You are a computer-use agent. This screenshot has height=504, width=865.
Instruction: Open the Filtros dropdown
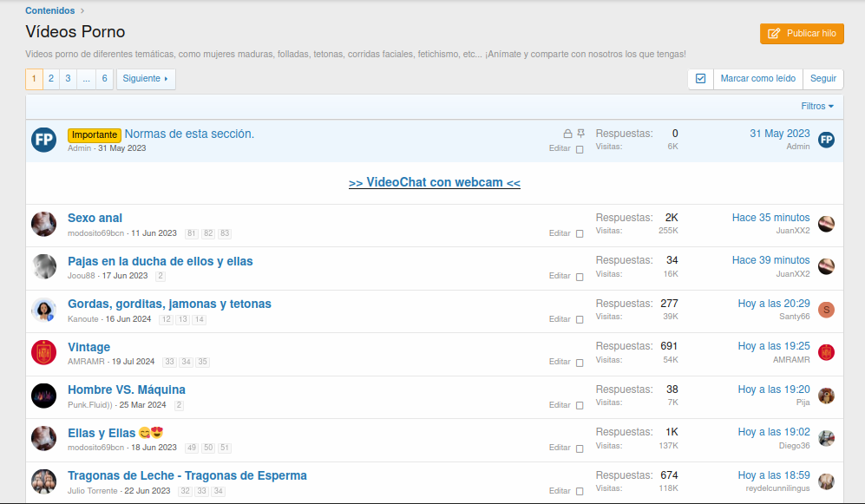817,106
